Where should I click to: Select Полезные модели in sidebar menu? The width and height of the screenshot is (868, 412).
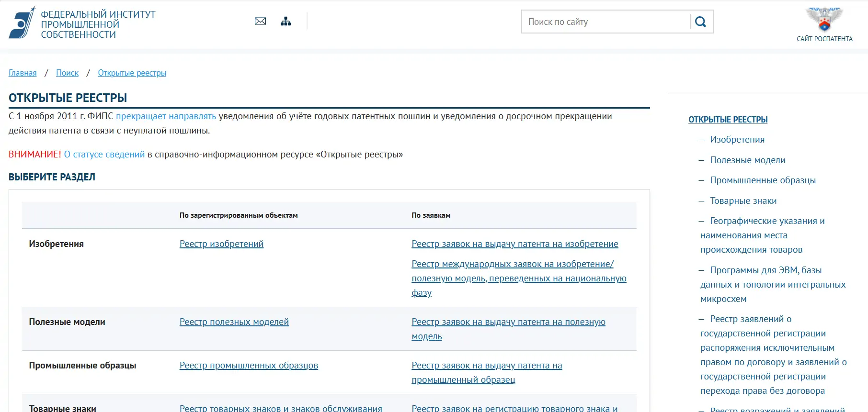(747, 160)
